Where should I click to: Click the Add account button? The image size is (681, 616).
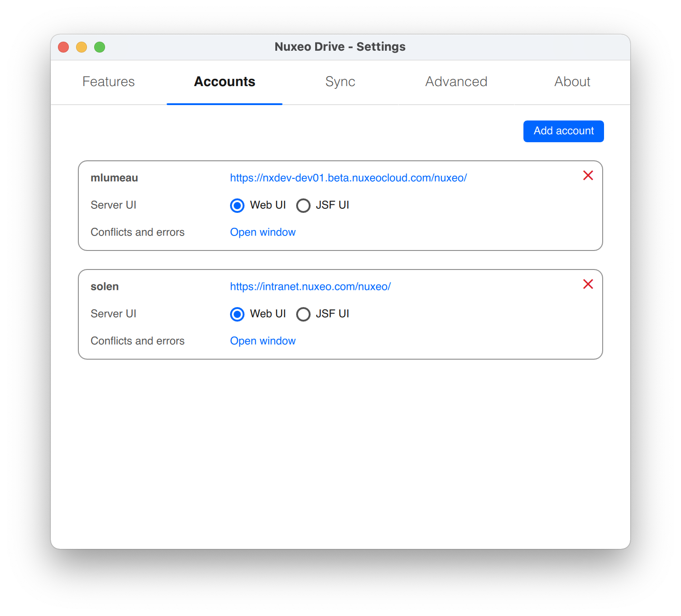(564, 131)
